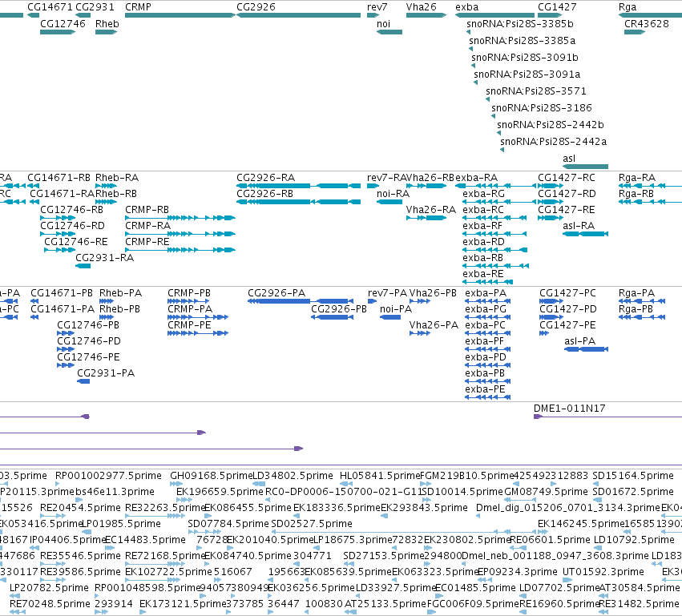Viewport: 682px width, 616px height.
Task: Click the asl-PA protein label
Action: coord(579,341)
